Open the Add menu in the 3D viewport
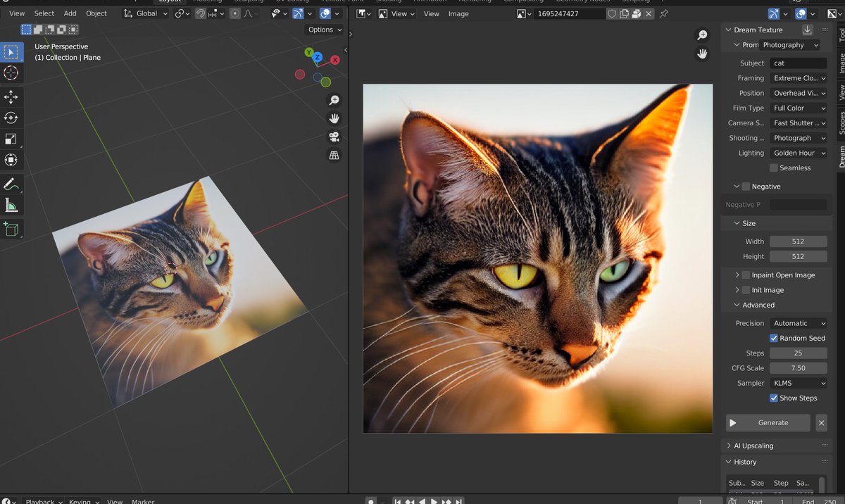This screenshot has width=845, height=504. tap(70, 13)
